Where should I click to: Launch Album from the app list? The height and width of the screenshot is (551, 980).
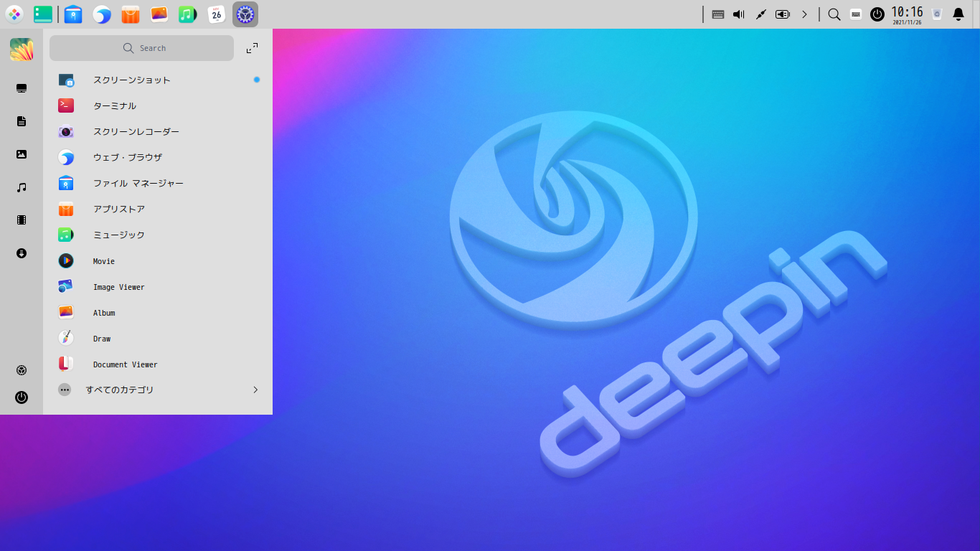coord(158,312)
